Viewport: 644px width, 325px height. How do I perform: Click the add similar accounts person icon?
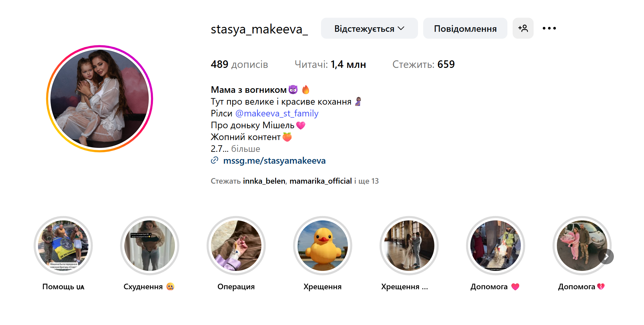coord(523,28)
